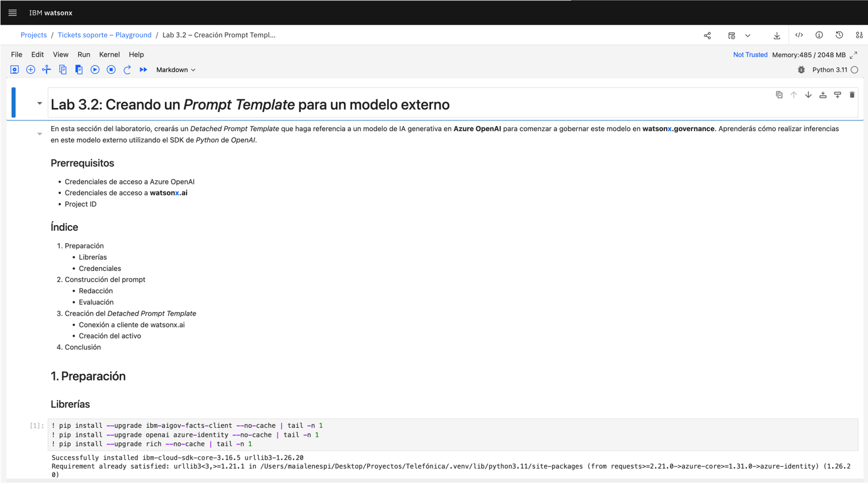
Task: Download the notebook
Action: [777, 35]
